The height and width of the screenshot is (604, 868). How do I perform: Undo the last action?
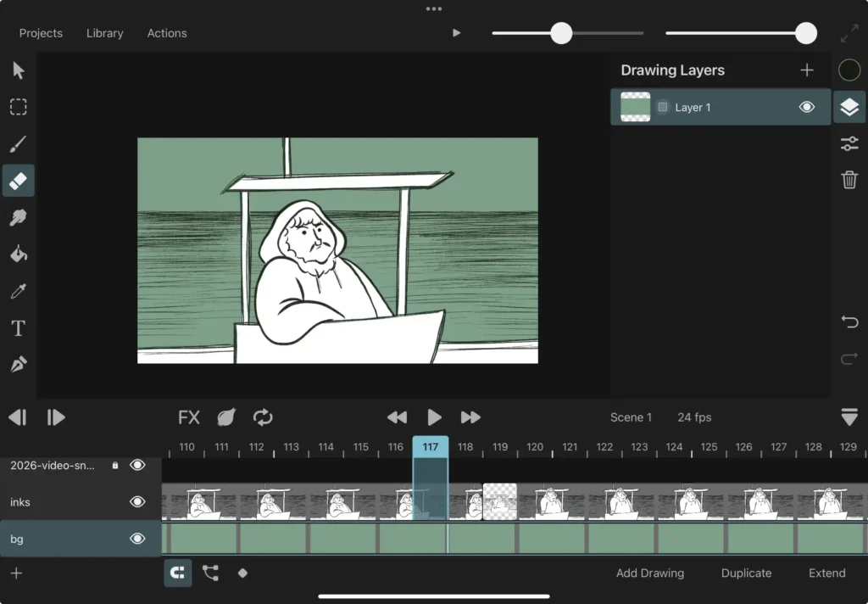pos(849,322)
